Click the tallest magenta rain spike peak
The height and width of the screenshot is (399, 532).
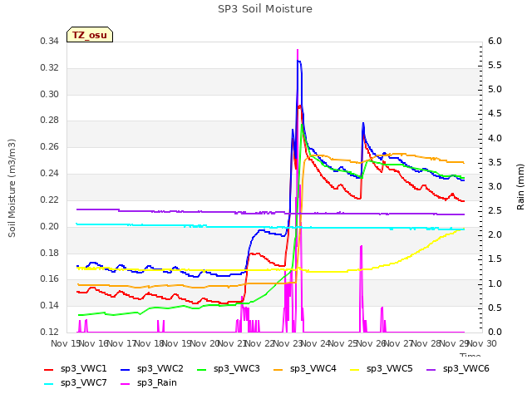point(298,50)
